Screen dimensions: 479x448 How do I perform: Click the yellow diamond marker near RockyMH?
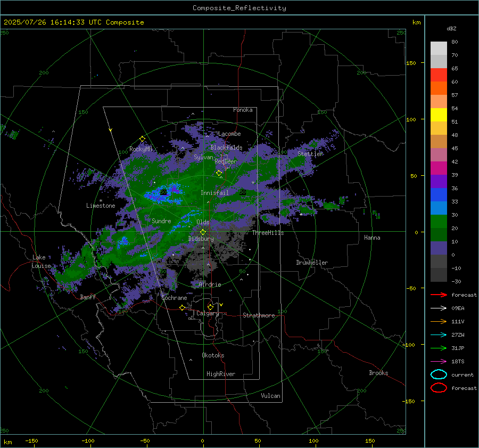pos(142,139)
